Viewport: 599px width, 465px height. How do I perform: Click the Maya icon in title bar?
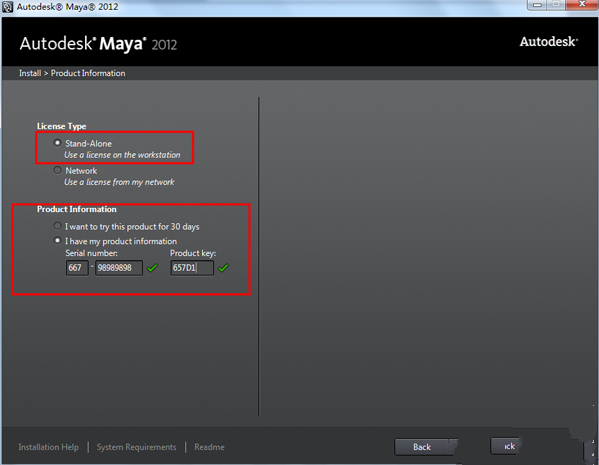click(7, 6)
